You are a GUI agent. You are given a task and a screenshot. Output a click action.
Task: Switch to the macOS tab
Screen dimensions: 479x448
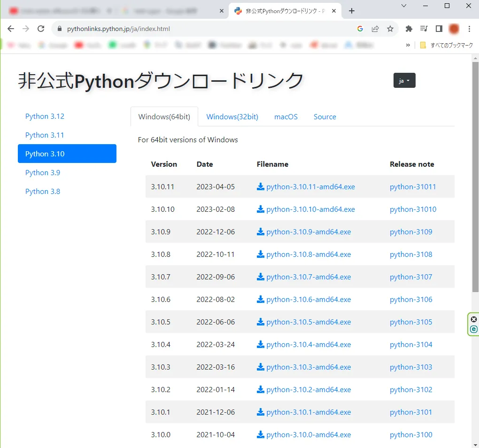point(286,116)
